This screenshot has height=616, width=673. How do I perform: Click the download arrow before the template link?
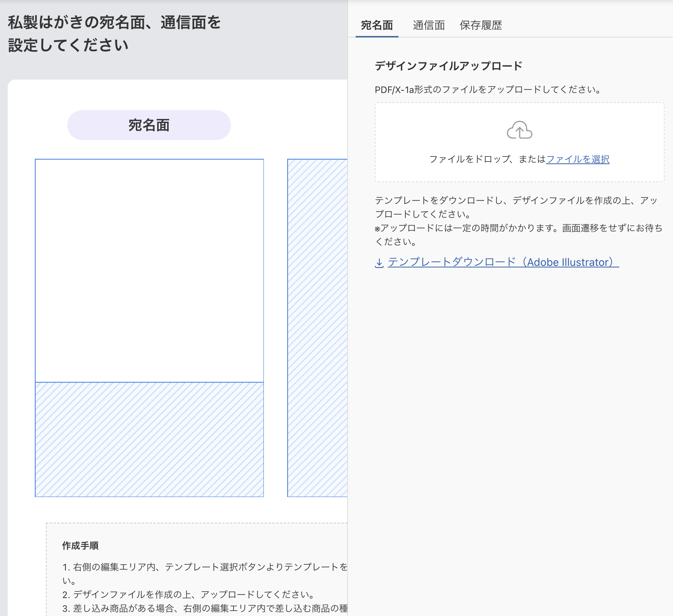(x=379, y=263)
